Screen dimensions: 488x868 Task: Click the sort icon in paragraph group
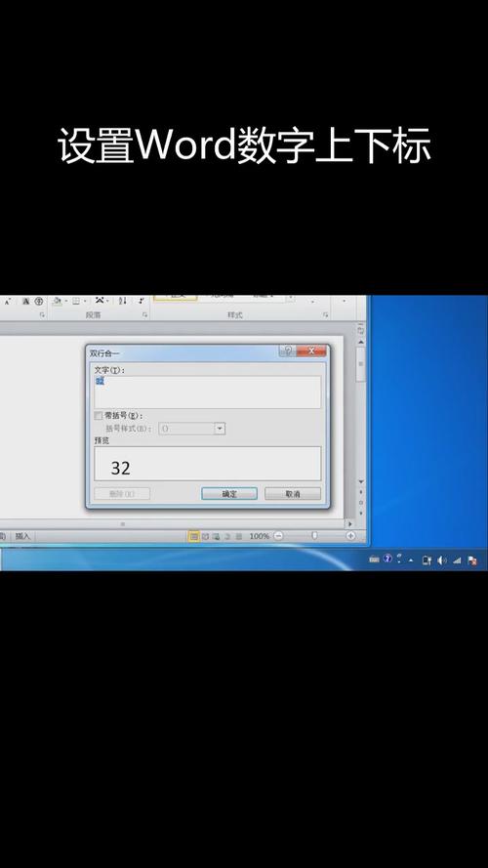(123, 301)
